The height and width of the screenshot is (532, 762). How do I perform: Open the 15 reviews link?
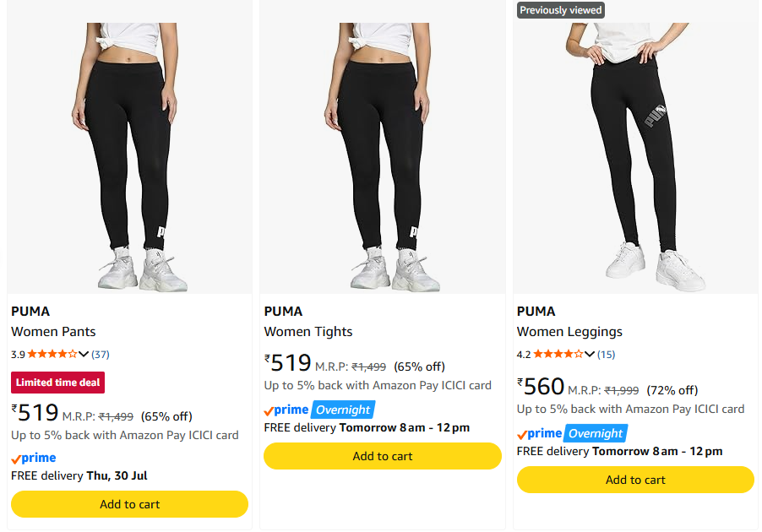click(606, 354)
